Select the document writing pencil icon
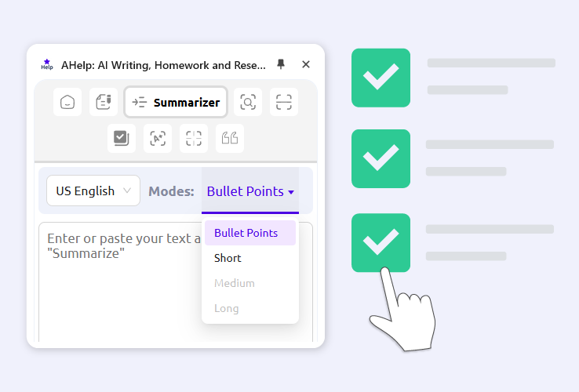The image size is (579, 392). pyautogui.click(x=104, y=102)
